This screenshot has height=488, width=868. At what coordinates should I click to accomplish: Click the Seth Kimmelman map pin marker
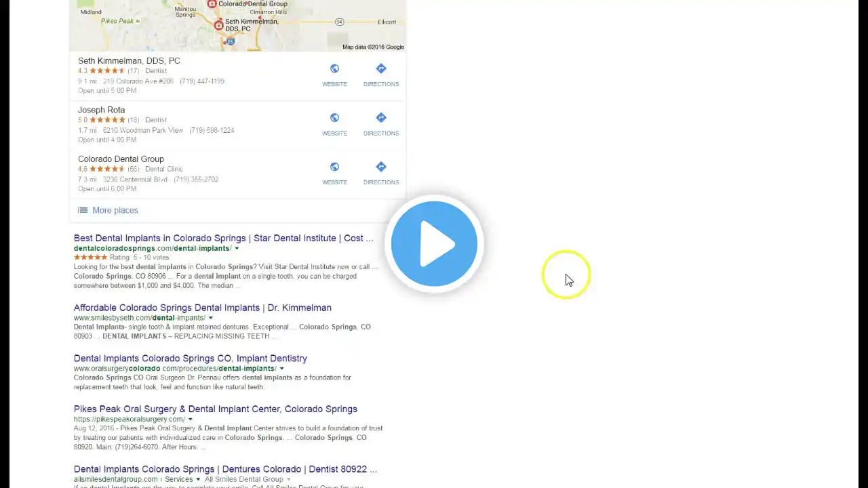[x=218, y=26]
